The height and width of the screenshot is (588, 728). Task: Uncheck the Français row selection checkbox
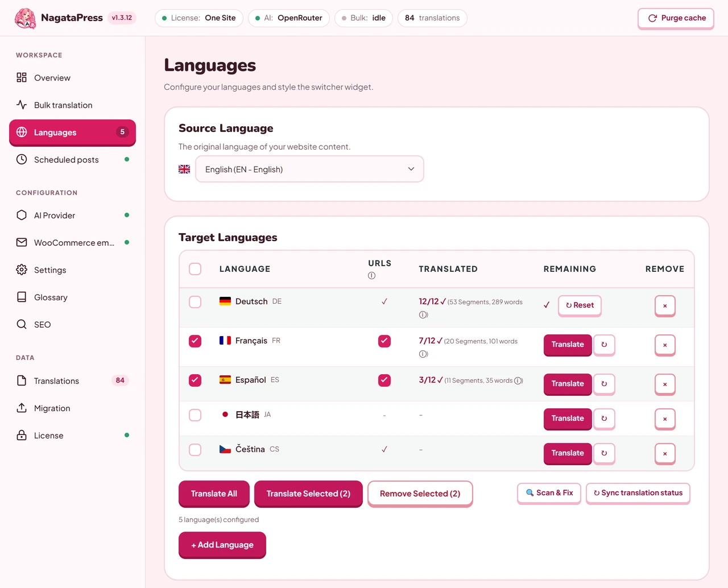[195, 341]
